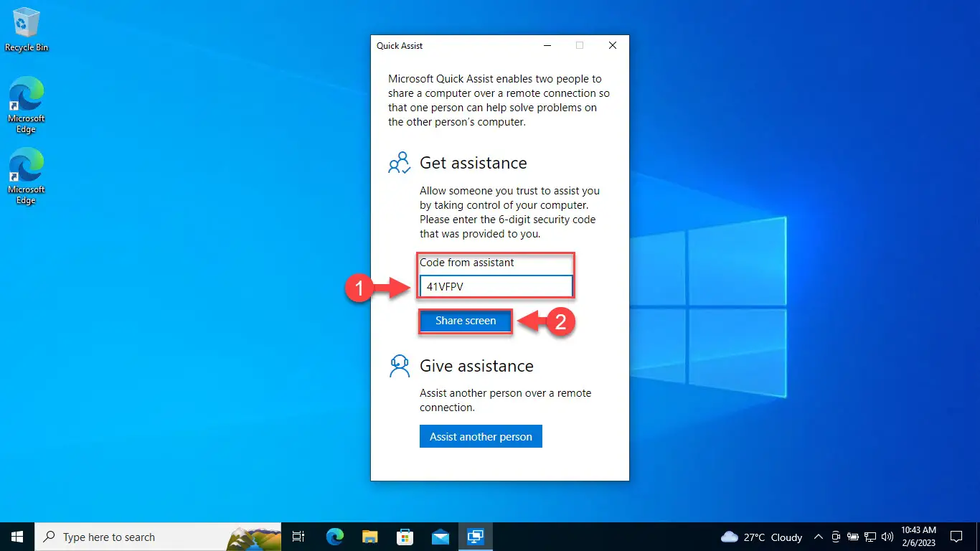Click the Share screen button
980x551 pixels.
pos(466,321)
